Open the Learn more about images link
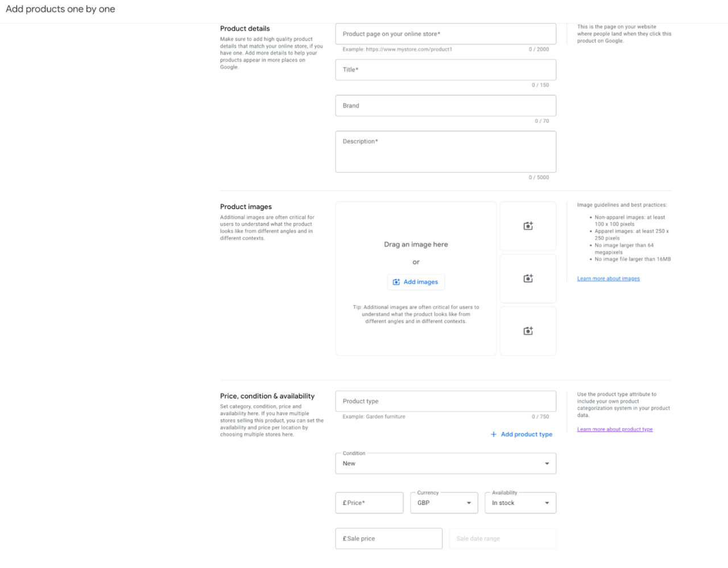Screen dimensions: 728x568 pyautogui.click(x=608, y=278)
